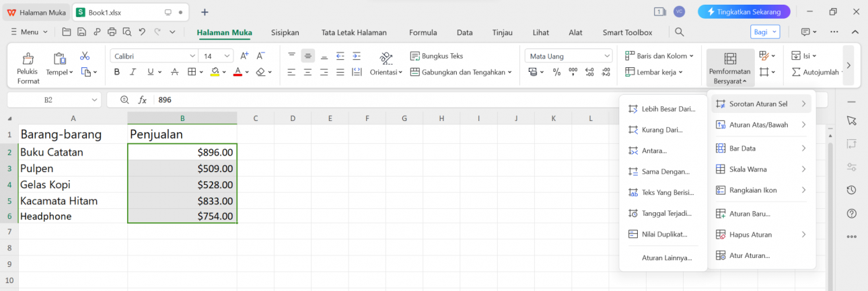
Task: Decrease font size with A- icon
Action: point(261,56)
